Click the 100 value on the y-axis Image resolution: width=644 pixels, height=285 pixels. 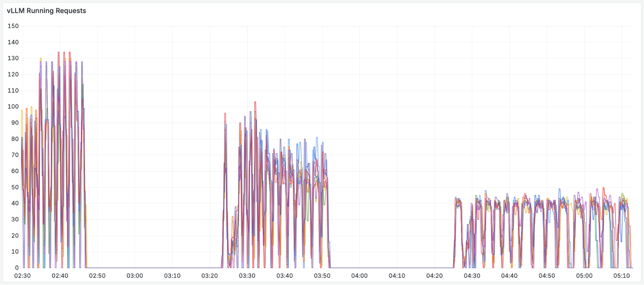[13, 106]
